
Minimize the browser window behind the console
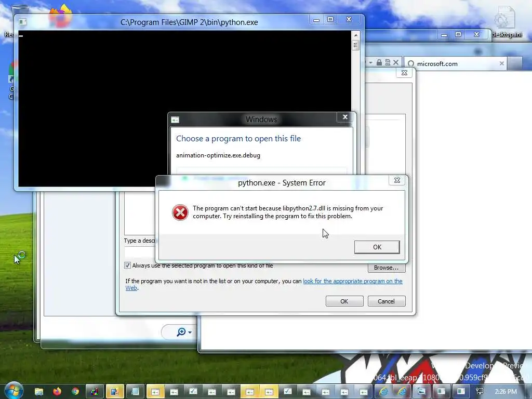444,35
